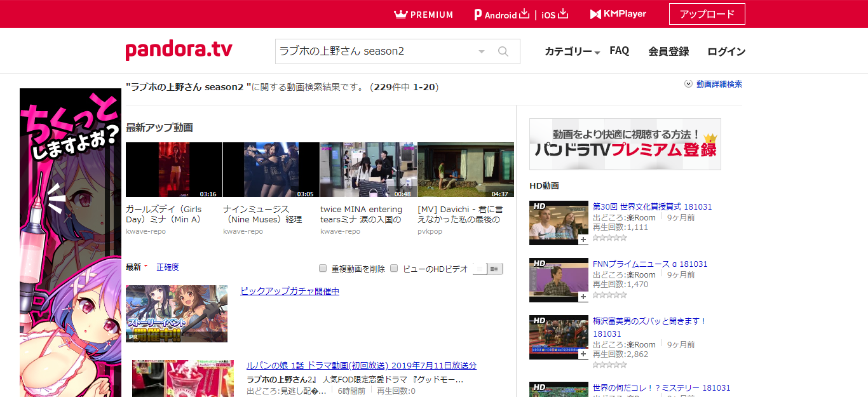Go to 会員登録 page
Screen dimensions: 868x397
(668, 51)
